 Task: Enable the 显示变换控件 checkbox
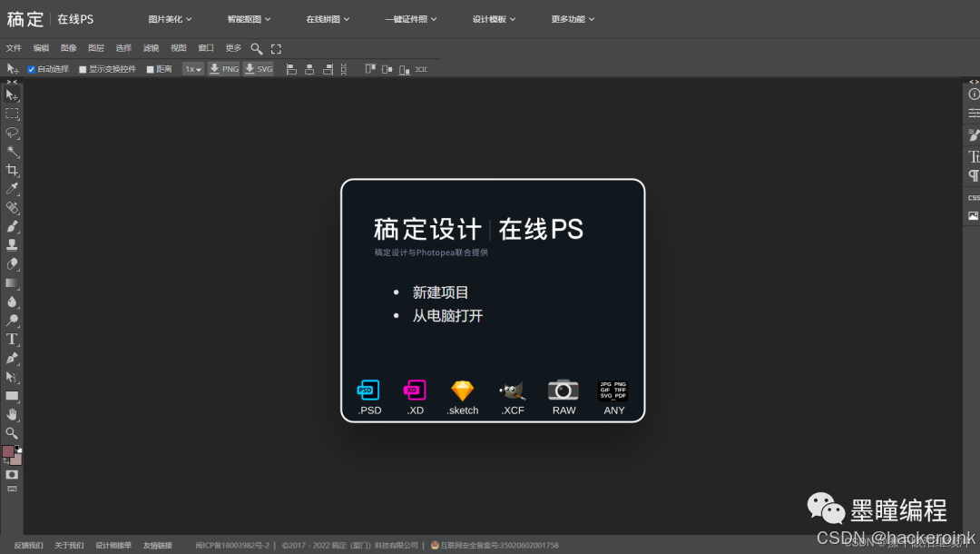83,69
